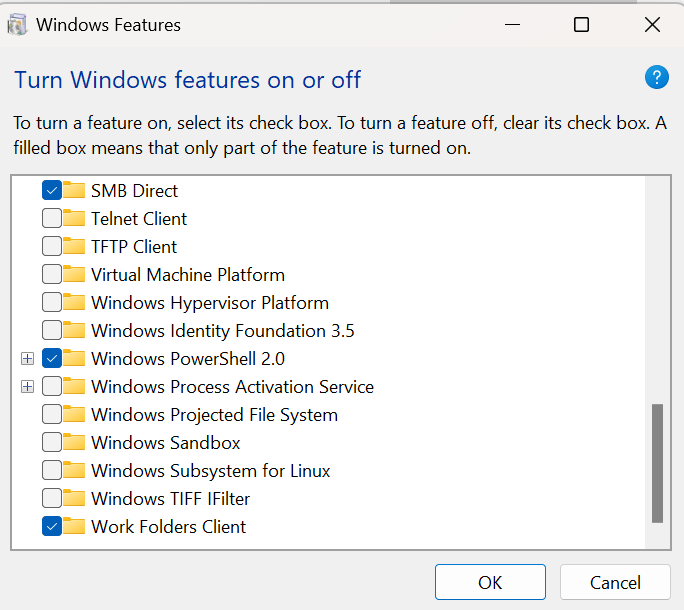Select the Windows Process Activation Service label
Image resolution: width=684 pixels, height=610 pixels.
pyautogui.click(x=233, y=387)
